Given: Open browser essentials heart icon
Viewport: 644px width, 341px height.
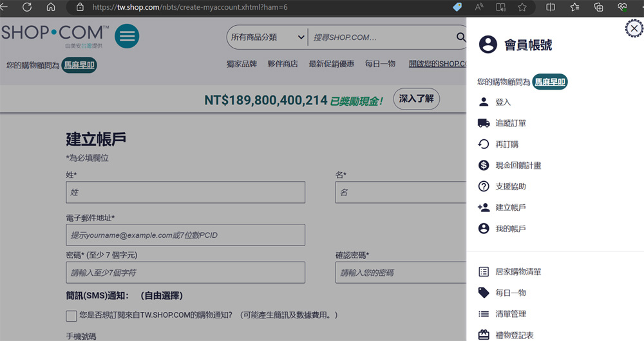Looking at the screenshot, I should pos(622,7).
